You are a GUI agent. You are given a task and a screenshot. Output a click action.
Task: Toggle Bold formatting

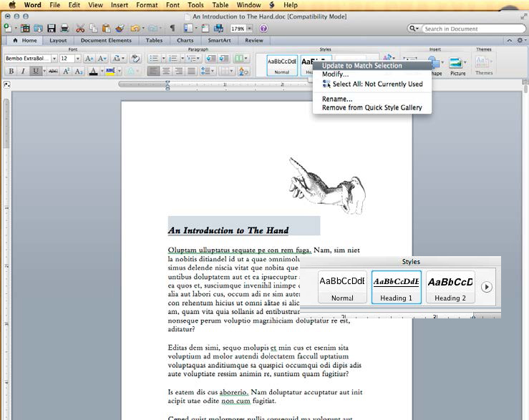click(11, 71)
